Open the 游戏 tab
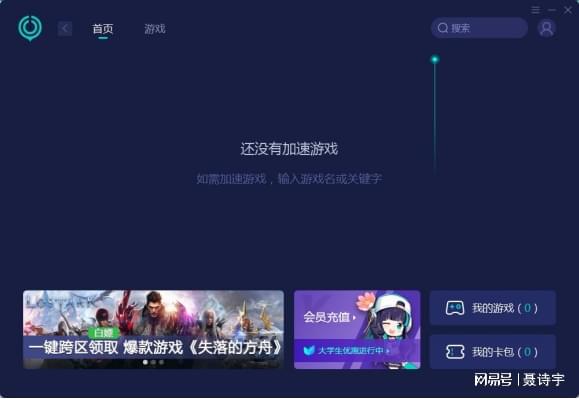579x399 pixels. (155, 29)
